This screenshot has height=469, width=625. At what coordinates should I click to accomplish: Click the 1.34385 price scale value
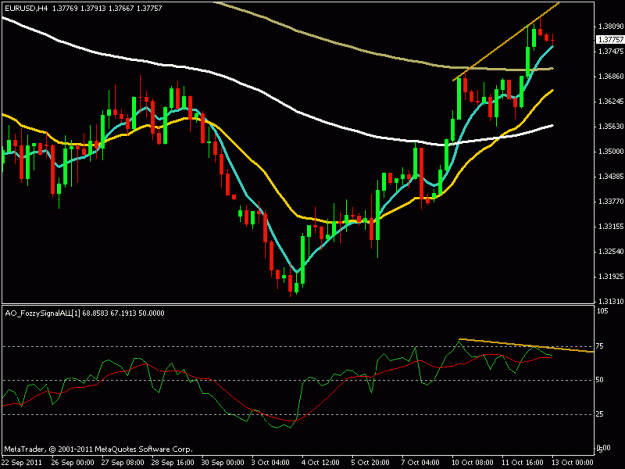click(610, 176)
